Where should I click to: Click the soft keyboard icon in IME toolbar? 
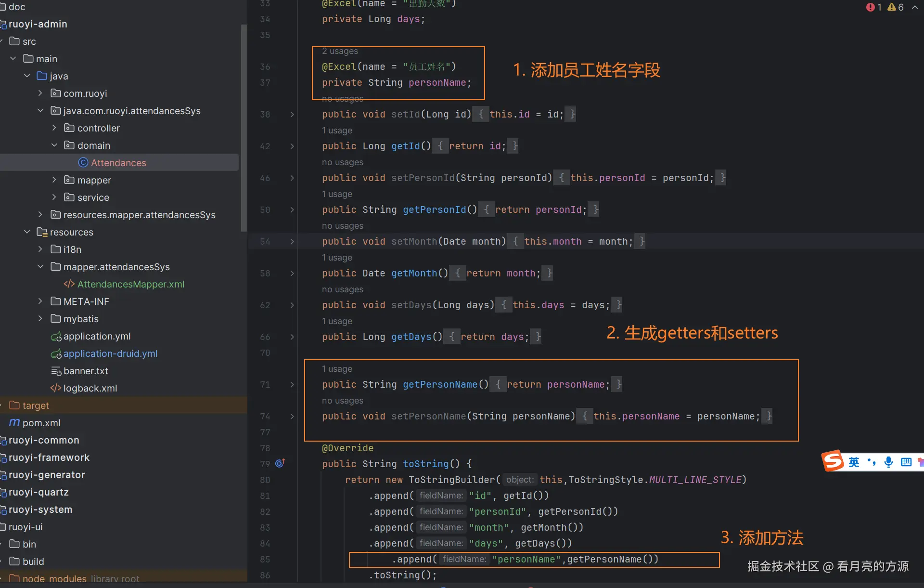pyautogui.click(x=906, y=462)
